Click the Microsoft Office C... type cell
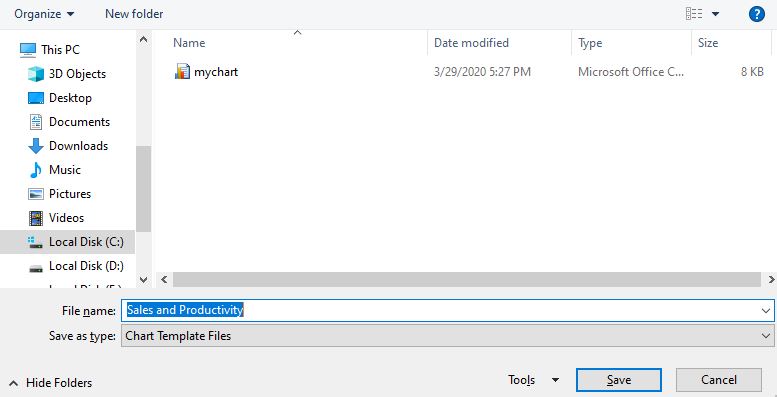777x397 pixels. [x=631, y=72]
